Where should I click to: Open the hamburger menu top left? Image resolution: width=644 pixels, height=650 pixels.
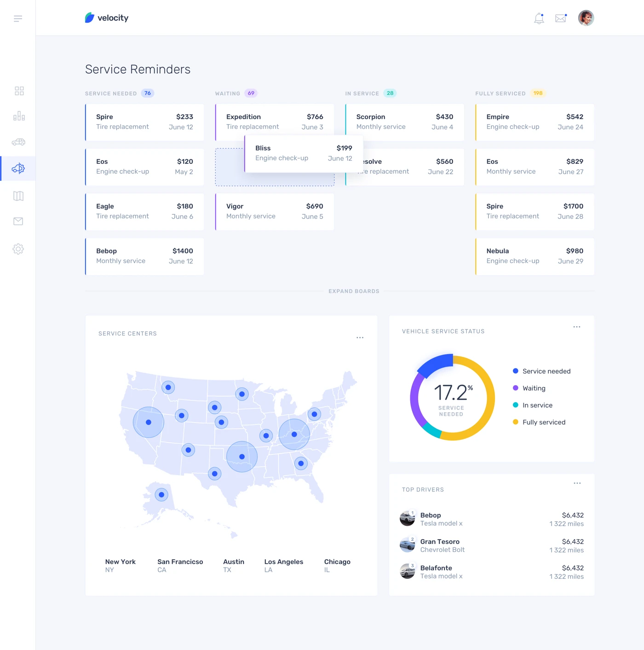[18, 18]
